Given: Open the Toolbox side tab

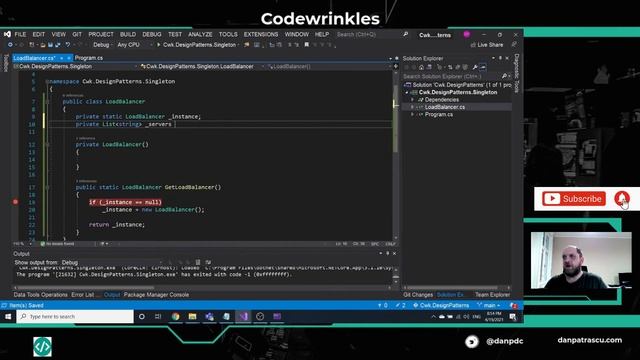Looking at the screenshot, I should (6, 63).
